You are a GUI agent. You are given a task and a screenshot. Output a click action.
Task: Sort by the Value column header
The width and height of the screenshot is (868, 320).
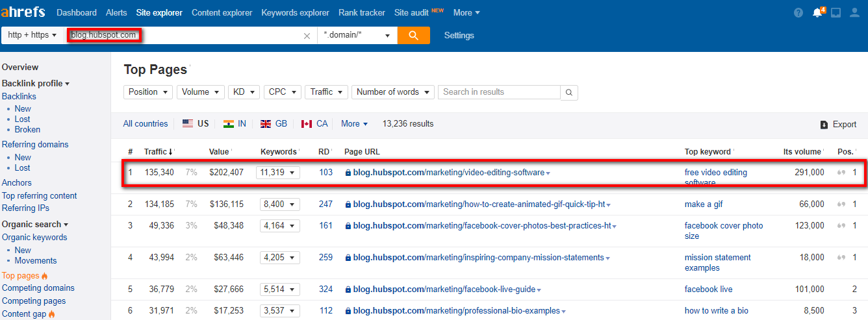click(x=219, y=151)
